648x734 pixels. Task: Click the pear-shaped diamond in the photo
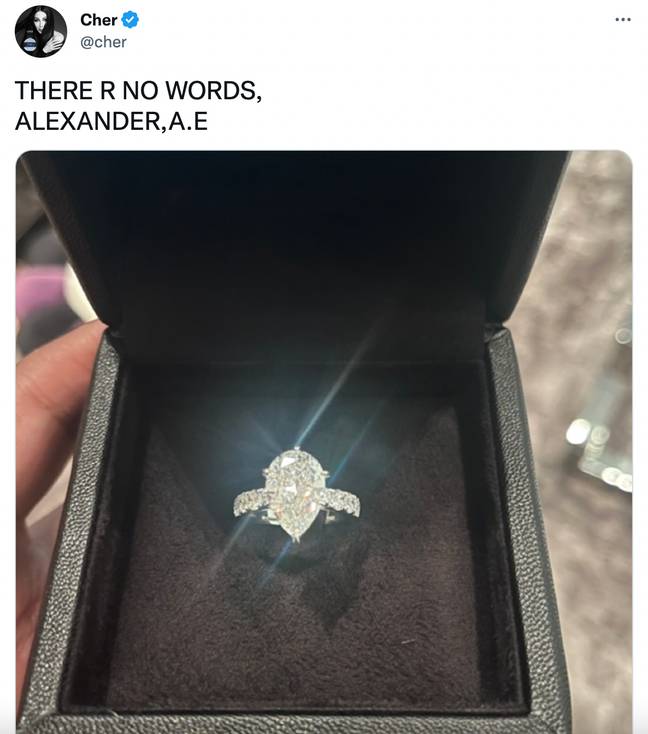coord(296,492)
